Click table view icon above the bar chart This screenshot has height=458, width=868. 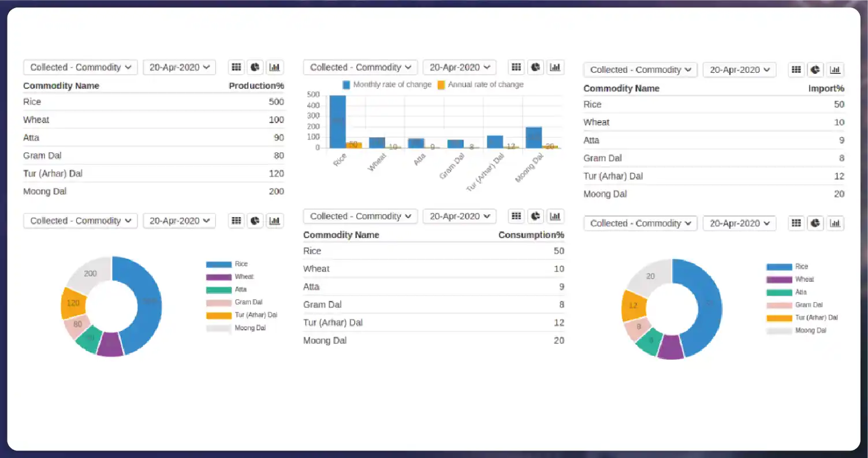pyautogui.click(x=516, y=67)
